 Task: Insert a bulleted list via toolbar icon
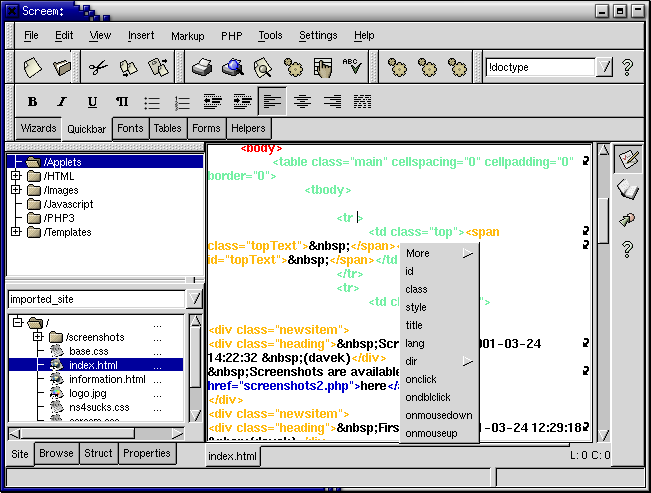coord(152,102)
